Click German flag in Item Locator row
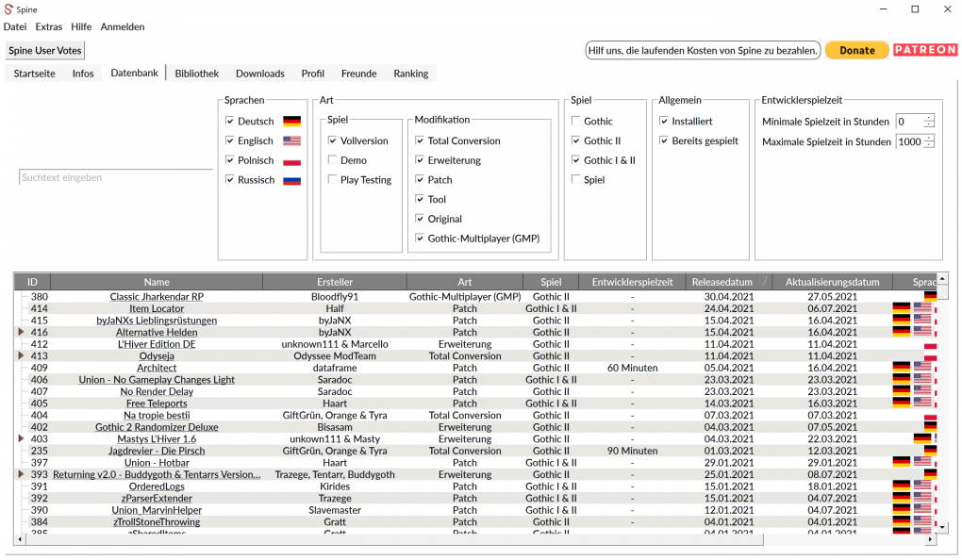962x560 pixels. point(902,308)
